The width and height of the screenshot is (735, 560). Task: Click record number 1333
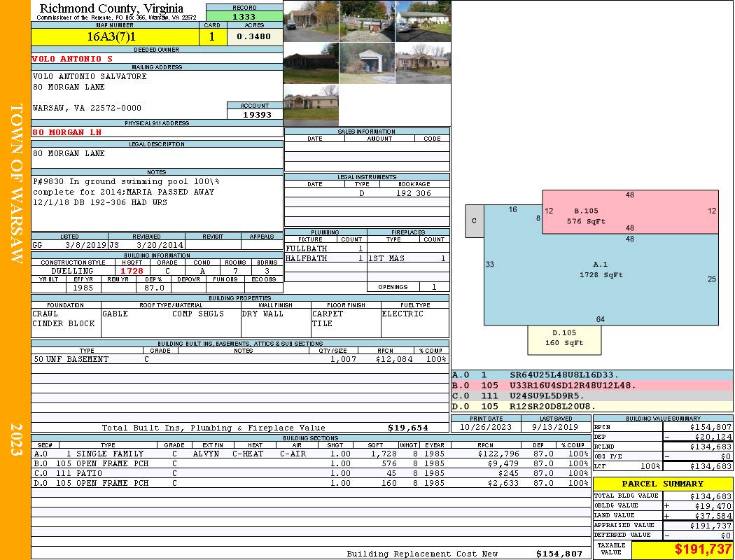(244, 16)
